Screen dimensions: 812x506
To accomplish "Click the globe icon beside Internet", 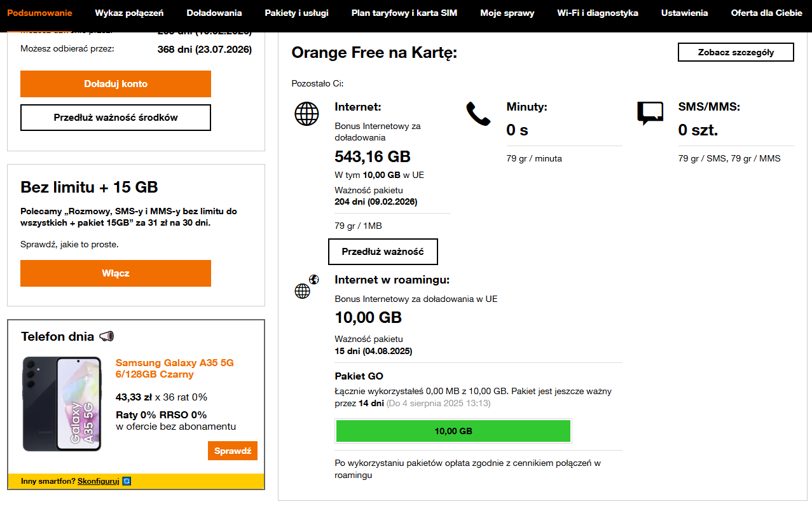I will point(306,113).
